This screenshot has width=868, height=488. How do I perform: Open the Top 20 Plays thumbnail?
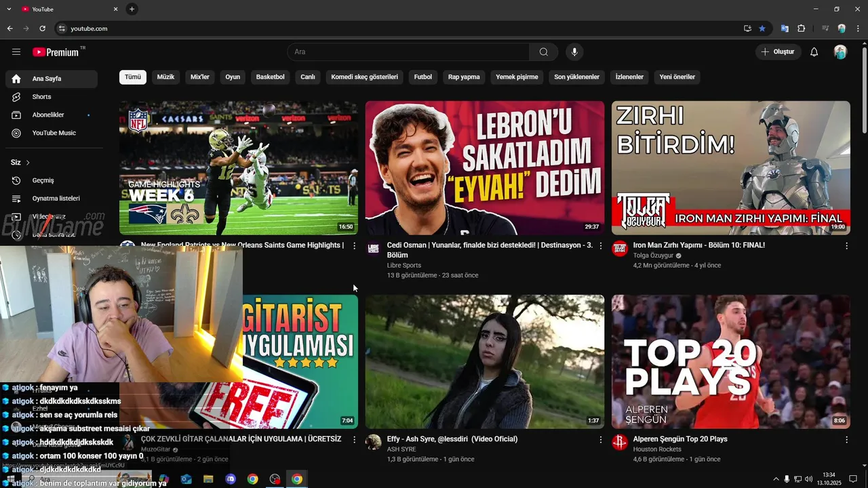click(731, 361)
